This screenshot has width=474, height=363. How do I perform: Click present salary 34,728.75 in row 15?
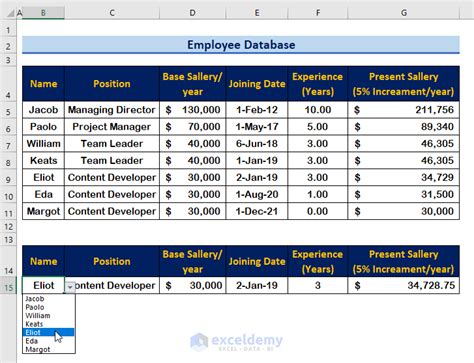[404, 285]
